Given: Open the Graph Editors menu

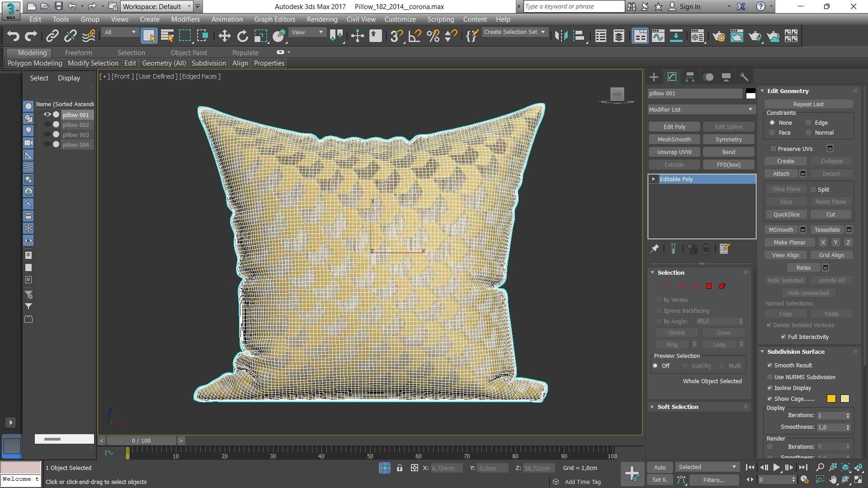Looking at the screenshot, I should point(274,19).
